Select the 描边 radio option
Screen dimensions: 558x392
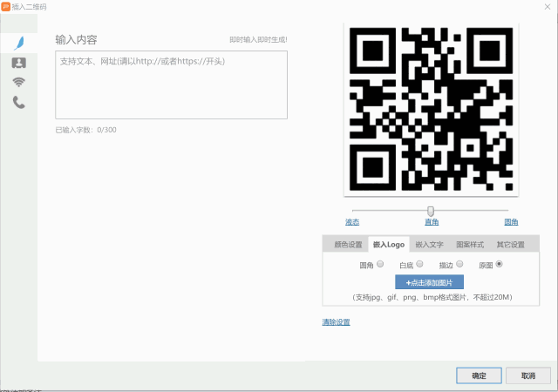point(459,264)
